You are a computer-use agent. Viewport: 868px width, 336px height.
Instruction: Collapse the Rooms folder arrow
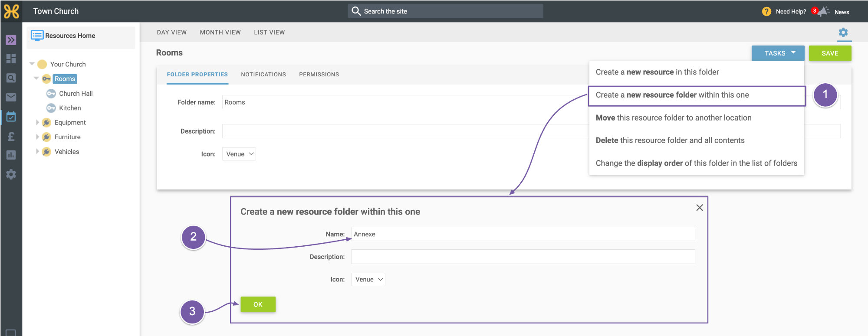pos(36,78)
